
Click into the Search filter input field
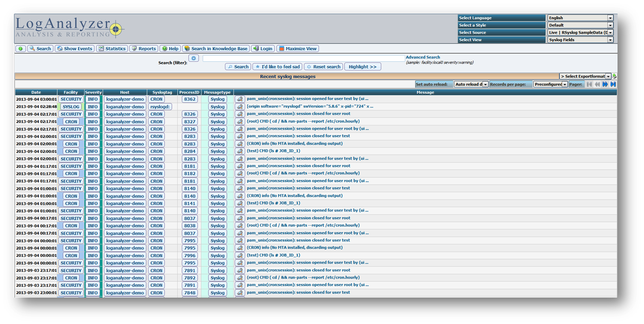point(303,59)
